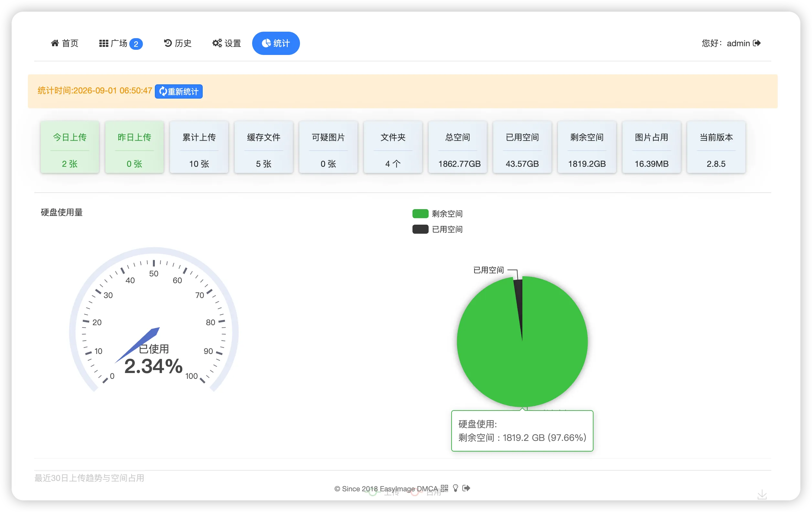
Task: Click the footer sign-out arrow icon
Action: pos(466,488)
